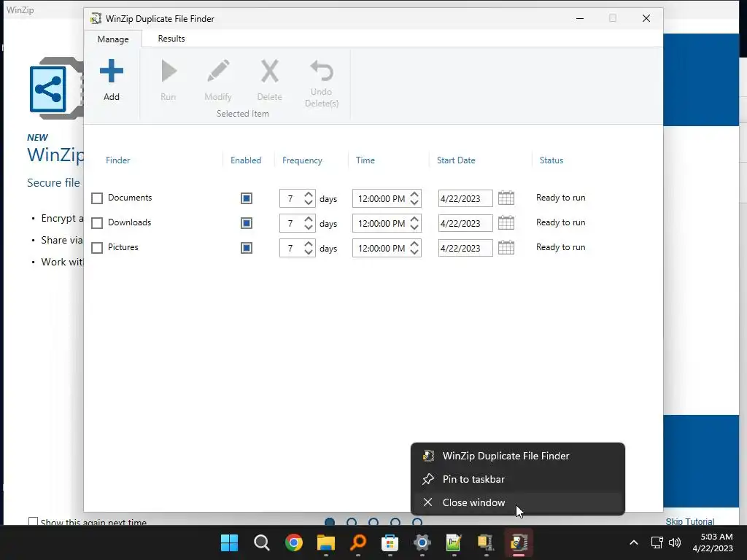Toggle Enabled for Pictures row
The image size is (747, 560).
247,248
